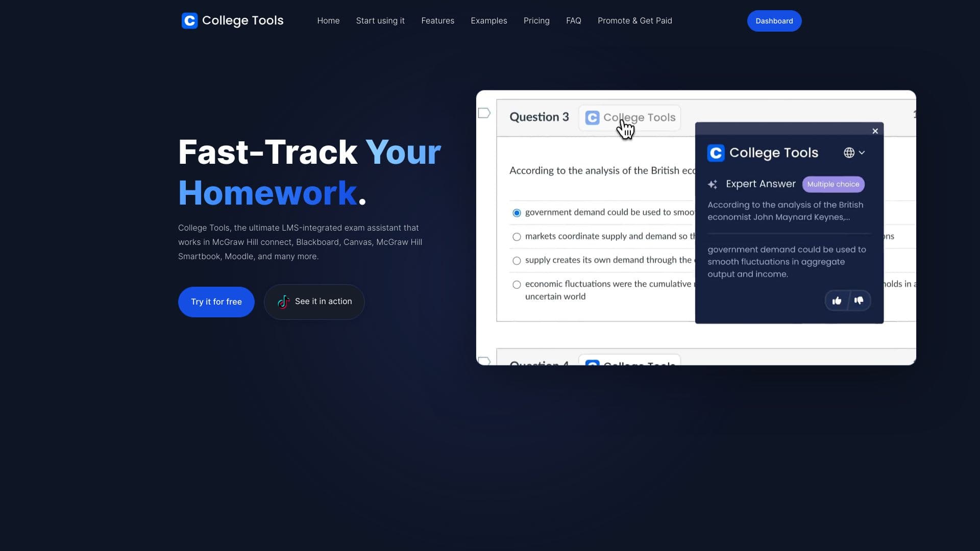Expand the language dropdown in College Tools panel
The image size is (980, 551).
click(854, 153)
